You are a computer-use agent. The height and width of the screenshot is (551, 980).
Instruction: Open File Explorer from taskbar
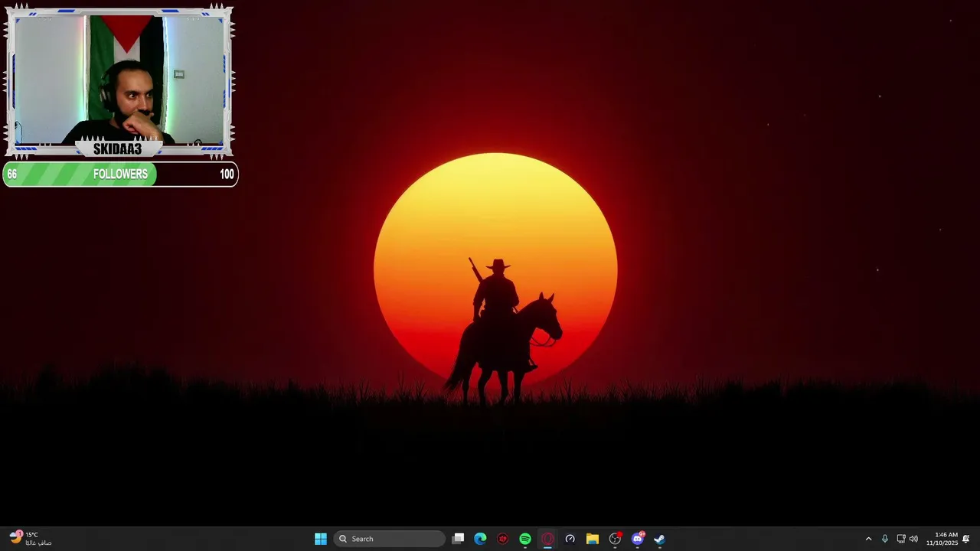[x=593, y=539]
